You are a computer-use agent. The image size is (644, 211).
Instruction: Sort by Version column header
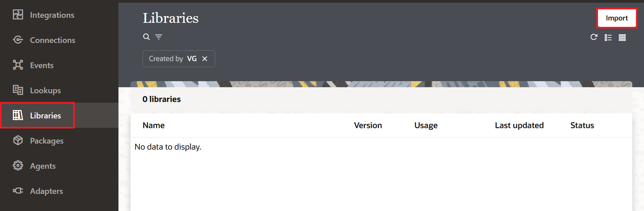pos(368,125)
